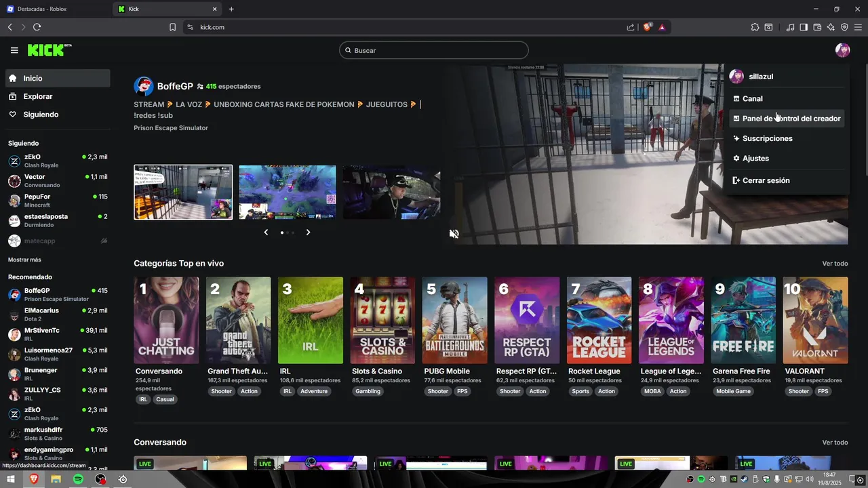868x488 pixels.
Task: Open Just Chatting category card
Action: pos(166,321)
